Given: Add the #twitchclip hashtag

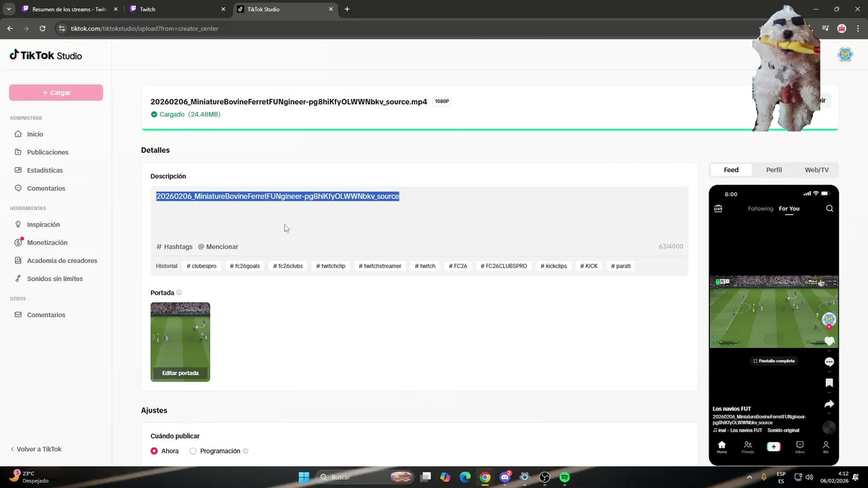Looking at the screenshot, I should click(331, 266).
